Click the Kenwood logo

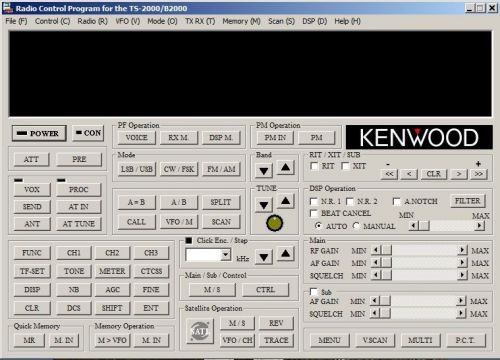click(419, 137)
